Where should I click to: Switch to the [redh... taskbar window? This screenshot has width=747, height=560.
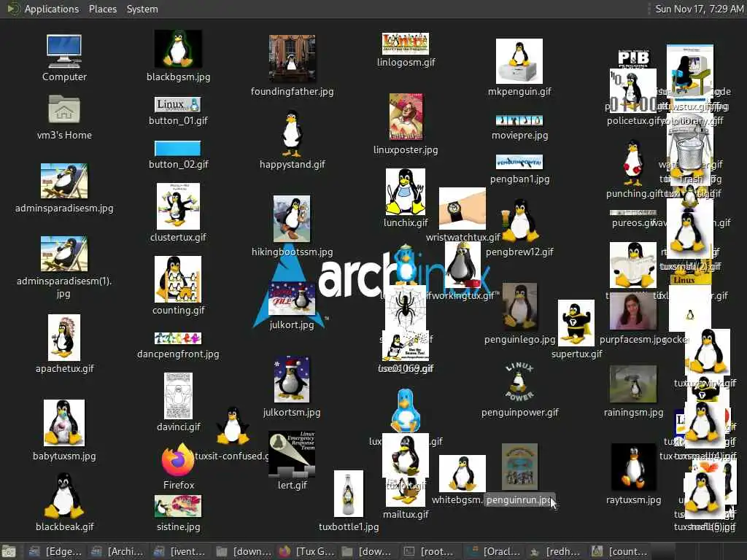tap(557, 551)
